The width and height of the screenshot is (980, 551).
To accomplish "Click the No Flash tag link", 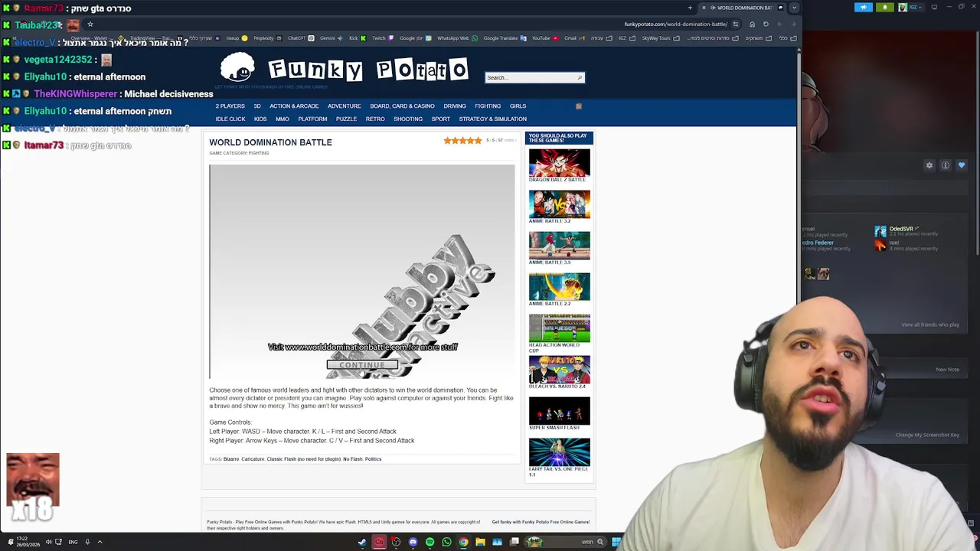I will (x=352, y=459).
